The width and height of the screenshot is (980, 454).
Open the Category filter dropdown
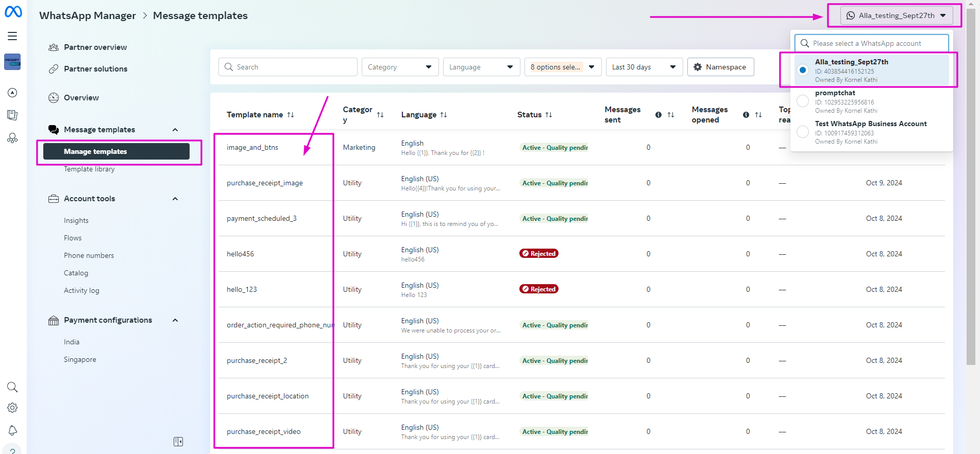click(400, 67)
